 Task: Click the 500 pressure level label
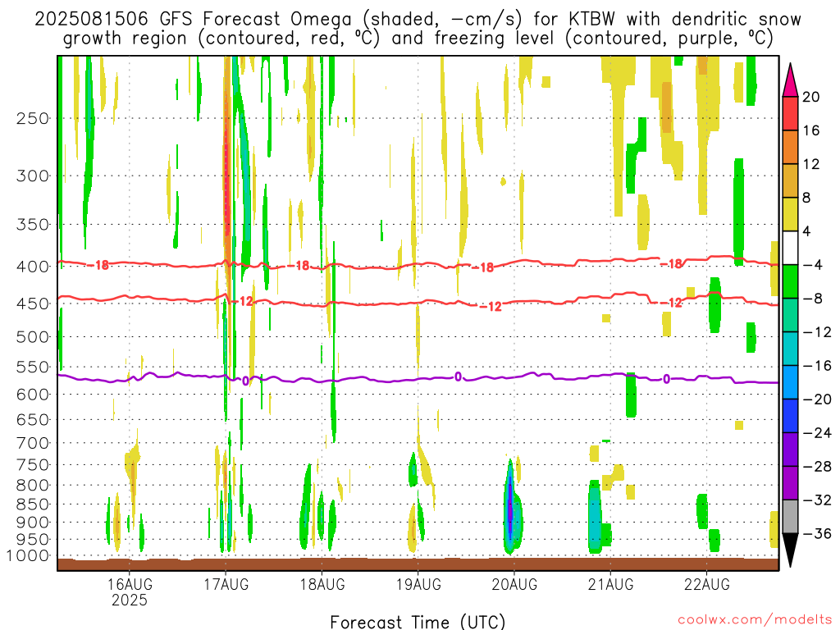click(x=33, y=337)
